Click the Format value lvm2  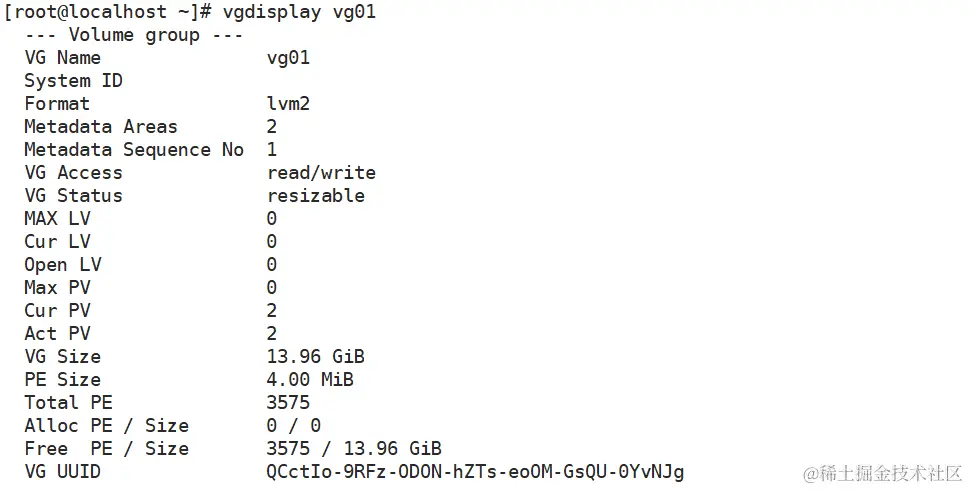click(288, 104)
